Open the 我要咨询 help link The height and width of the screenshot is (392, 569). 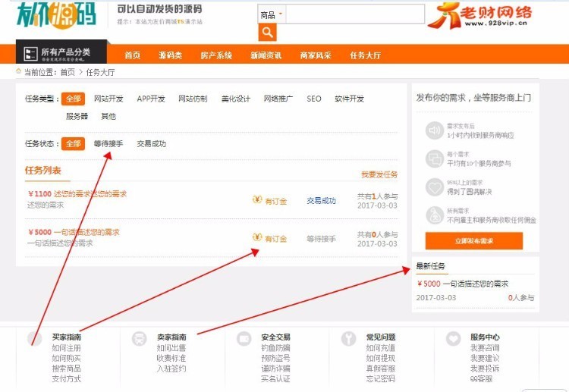coord(486,348)
